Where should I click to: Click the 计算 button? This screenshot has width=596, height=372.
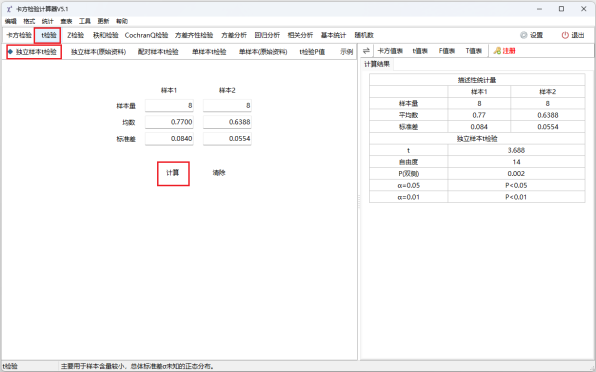point(173,173)
